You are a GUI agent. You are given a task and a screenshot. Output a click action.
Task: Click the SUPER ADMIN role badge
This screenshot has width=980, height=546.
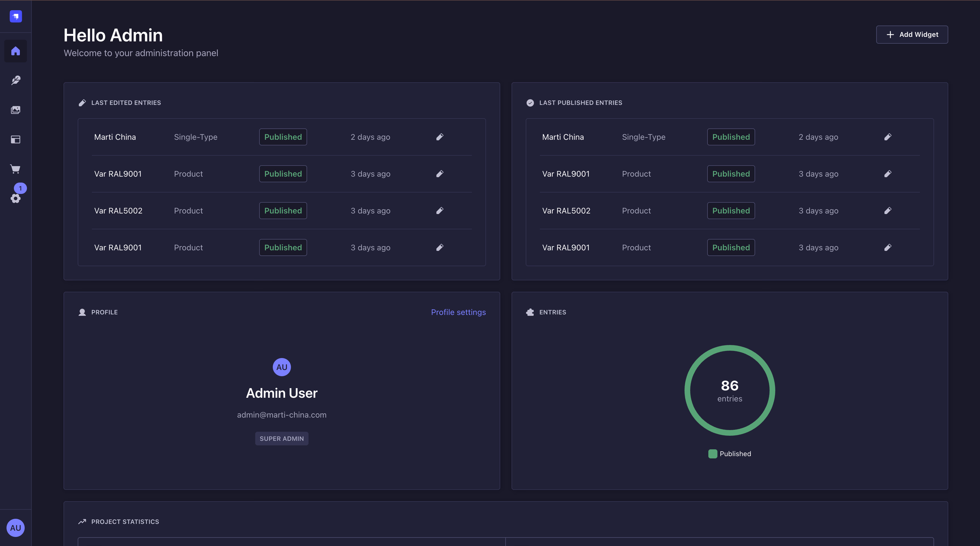click(282, 438)
